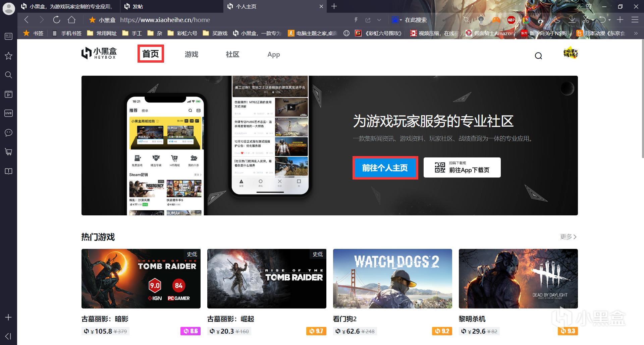Open the 彩虹六号 bookmark folder

point(182,33)
